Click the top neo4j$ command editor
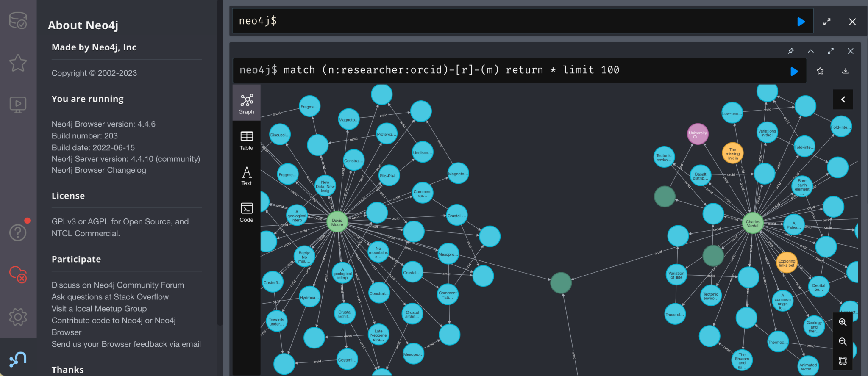Image resolution: width=868 pixels, height=376 pixels. (509, 21)
